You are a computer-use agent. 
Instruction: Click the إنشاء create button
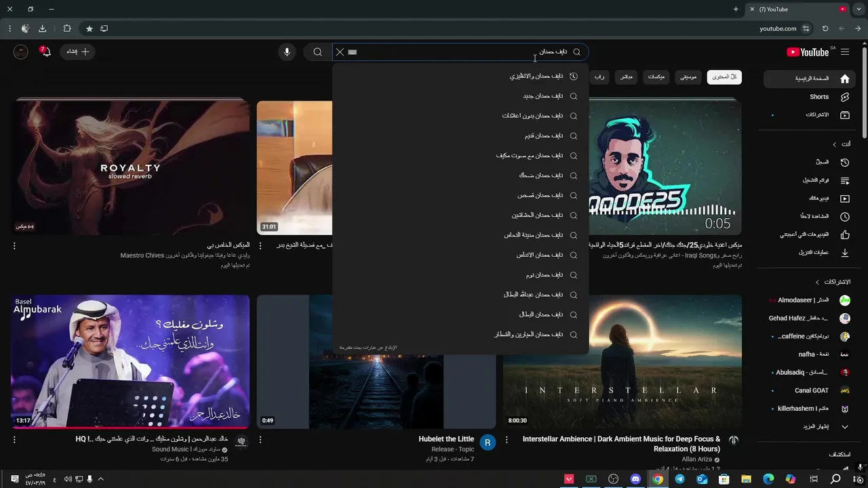[x=77, y=52]
